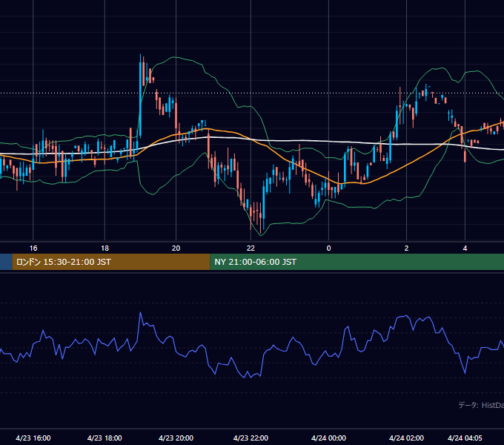Click the '4' hour label on price chart axis

coord(465,248)
